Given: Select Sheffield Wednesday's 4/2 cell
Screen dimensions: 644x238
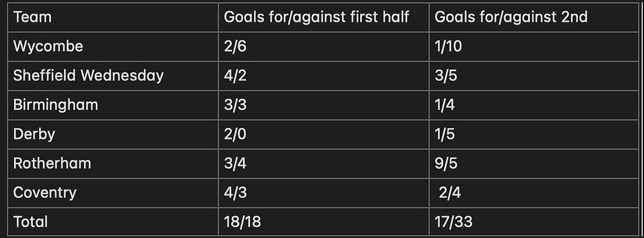Looking at the screenshot, I should pyautogui.click(x=324, y=76).
